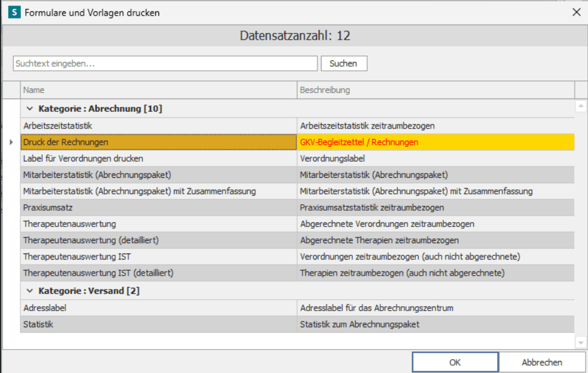This screenshot has width=588, height=373.
Task: Click the row indicator arrow beside Druck der Rechnungen
Action: coord(11,142)
